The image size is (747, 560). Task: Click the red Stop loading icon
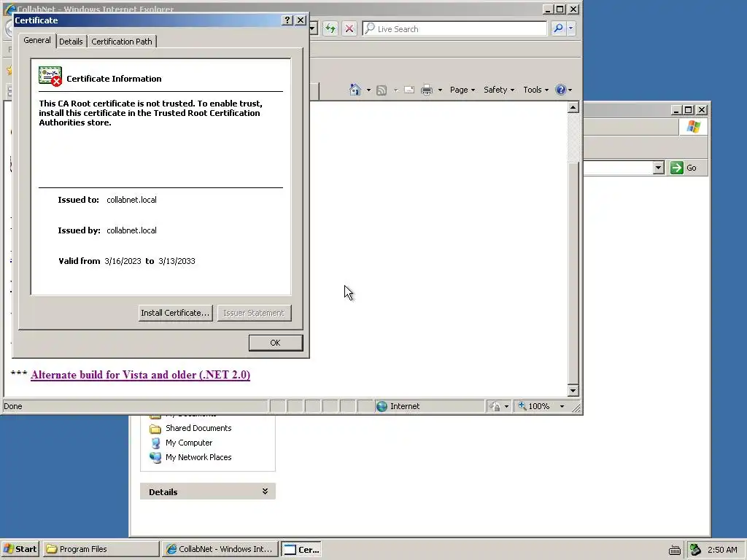click(349, 28)
